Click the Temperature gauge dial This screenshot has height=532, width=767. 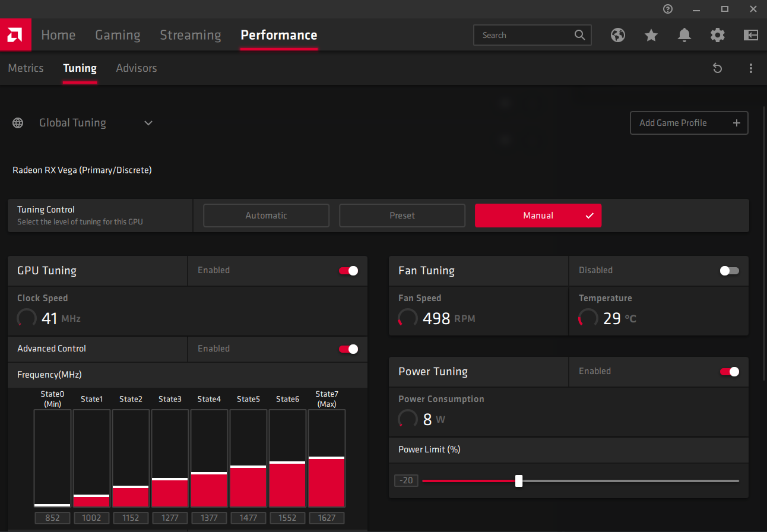[x=588, y=318]
